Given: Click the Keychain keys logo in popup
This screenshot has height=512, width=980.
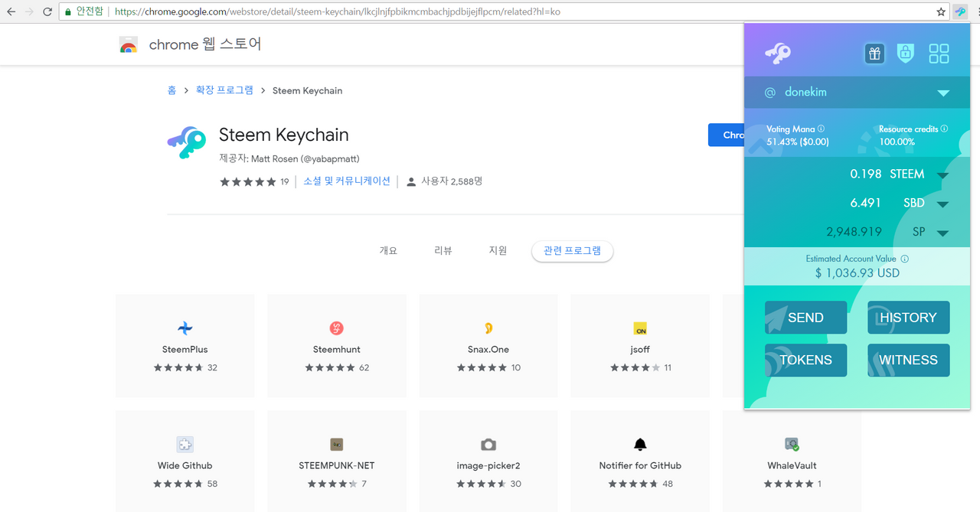Looking at the screenshot, I should [778, 54].
